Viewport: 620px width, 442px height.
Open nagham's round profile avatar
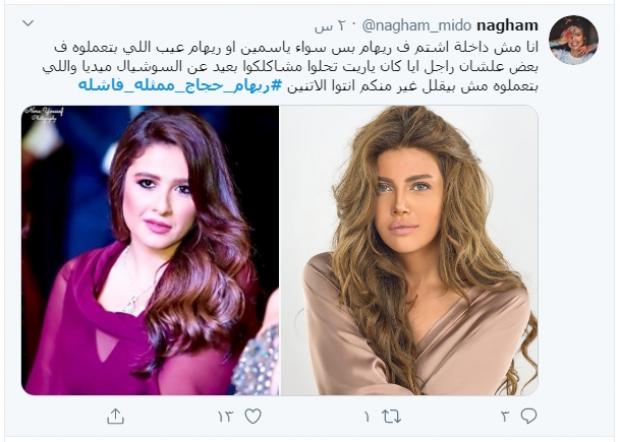[x=573, y=40]
